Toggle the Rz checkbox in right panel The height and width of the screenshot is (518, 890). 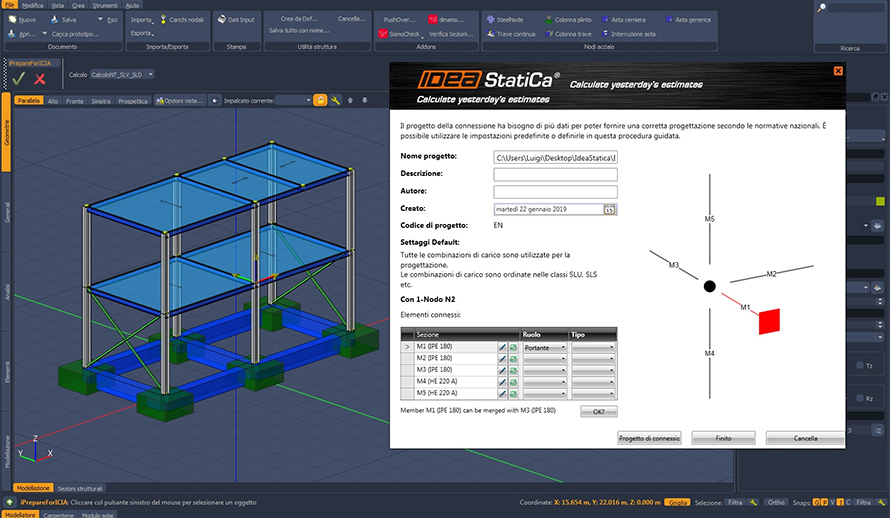click(860, 398)
